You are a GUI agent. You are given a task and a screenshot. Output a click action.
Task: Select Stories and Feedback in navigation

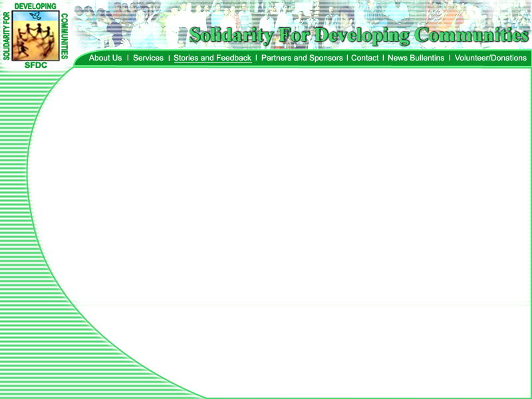click(212, 58)
